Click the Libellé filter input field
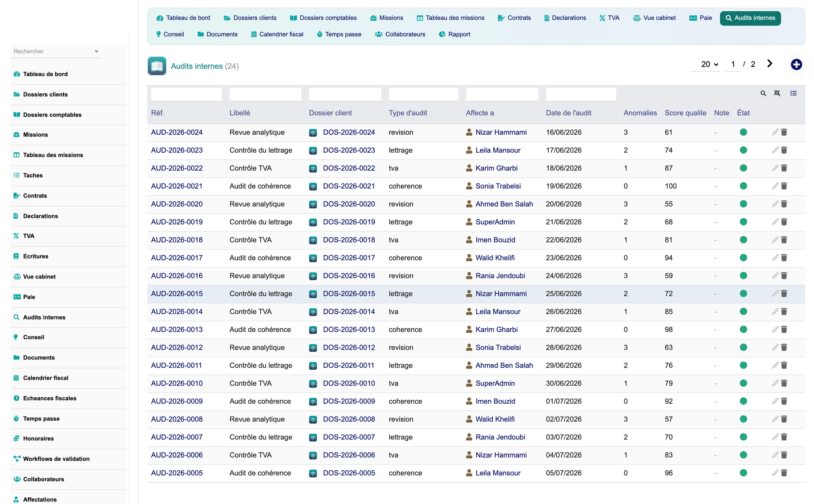 pos(265,95)
